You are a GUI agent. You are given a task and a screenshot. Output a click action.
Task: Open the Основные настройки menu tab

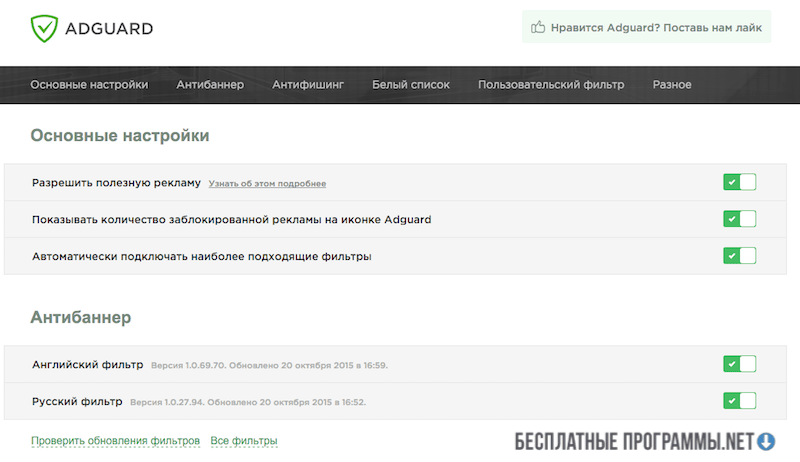pyautogui.click(x=89, y=85)
